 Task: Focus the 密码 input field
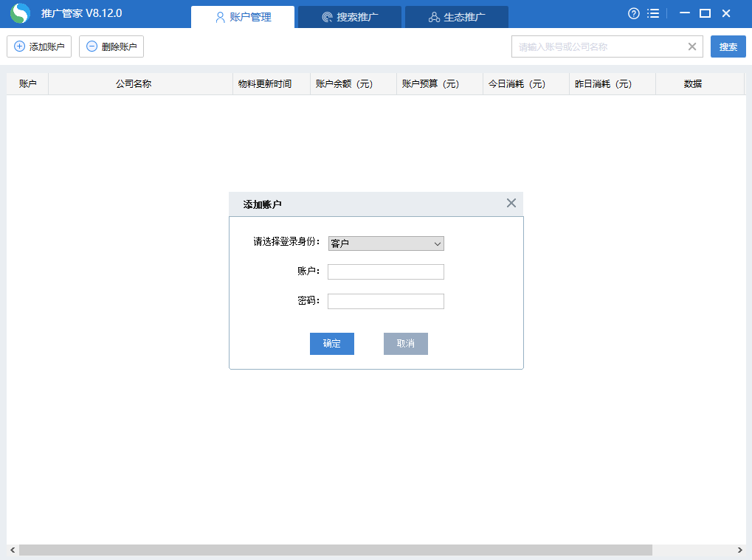(386, 301)
